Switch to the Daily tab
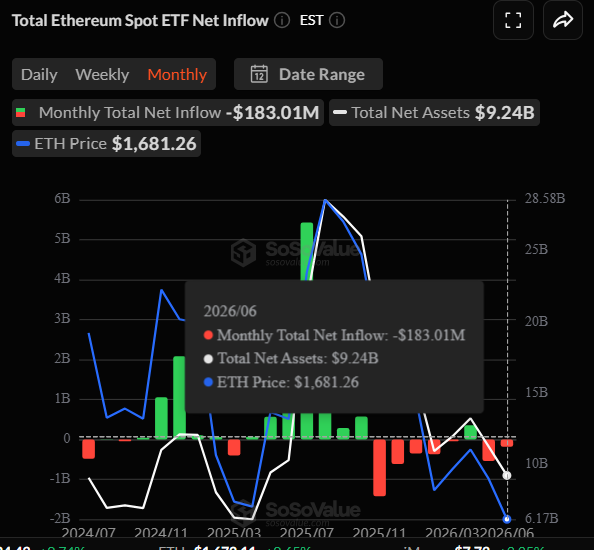This screenshot has width=594, height=550. tap(39, 74)
